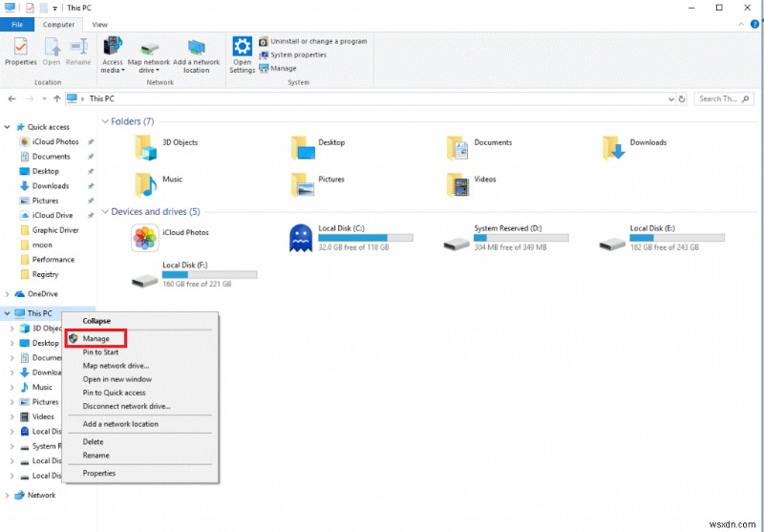The height and width of the screenshot is (532, 764).
Task: Open the 3D Objects folder icon
Action: point(146,148)
